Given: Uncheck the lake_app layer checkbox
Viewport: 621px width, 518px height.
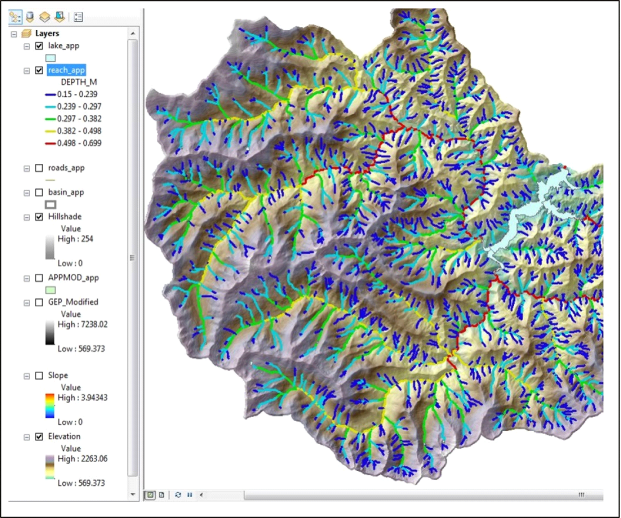Looking at the screenshot, I should (x=39, y=46).
